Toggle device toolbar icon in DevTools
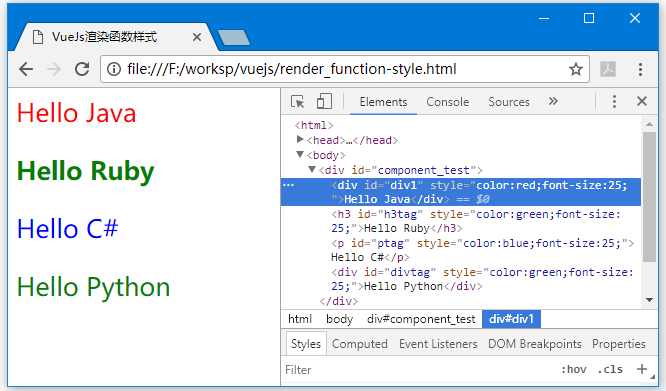The height and width of the screenshot is (391, 666). click(324, 102)
